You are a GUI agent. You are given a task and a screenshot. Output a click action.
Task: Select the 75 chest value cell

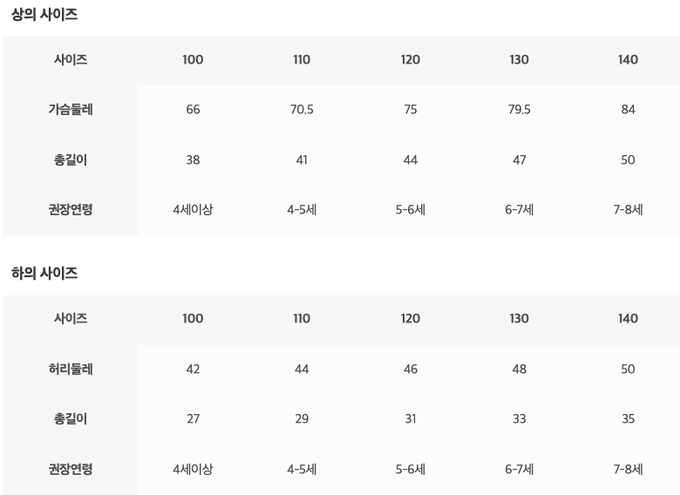pos(411,110)
